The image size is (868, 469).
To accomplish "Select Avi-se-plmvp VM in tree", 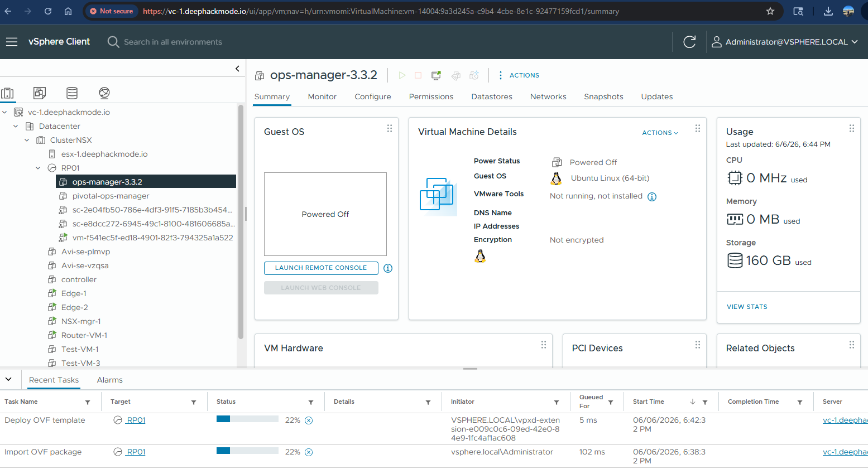I will [85, 252].
